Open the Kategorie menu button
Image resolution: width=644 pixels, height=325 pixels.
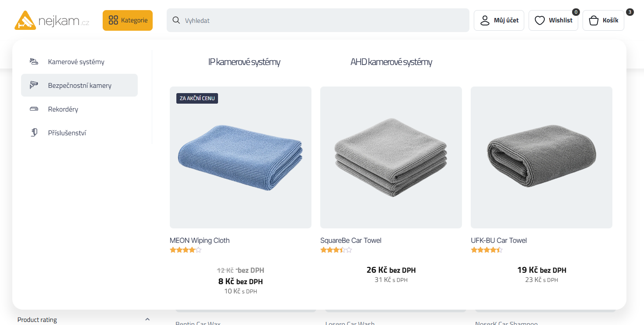click(128, 20)
